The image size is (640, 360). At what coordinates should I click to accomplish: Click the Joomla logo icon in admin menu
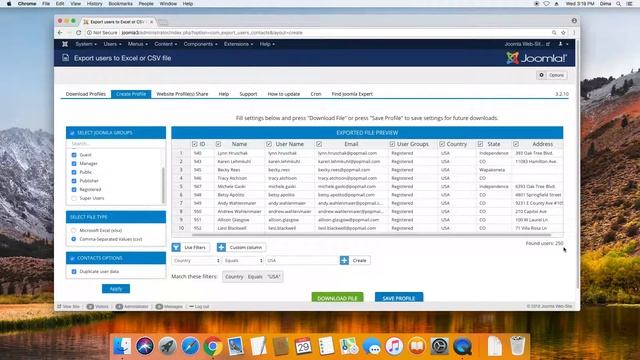(65, 44)
